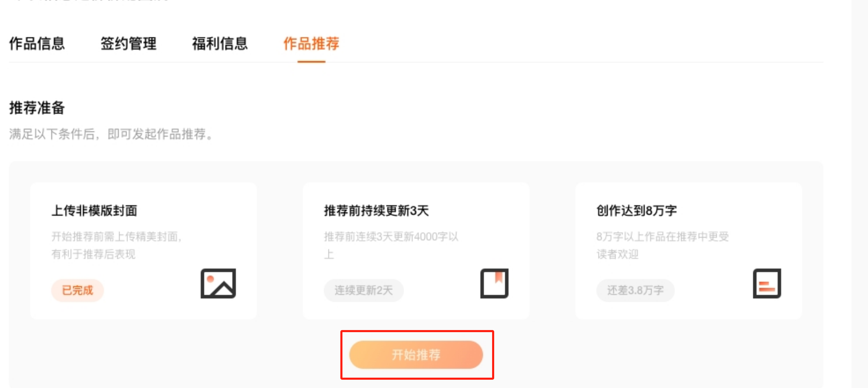
Task: Click the image icon on cover card
Action: coord(218,283)
